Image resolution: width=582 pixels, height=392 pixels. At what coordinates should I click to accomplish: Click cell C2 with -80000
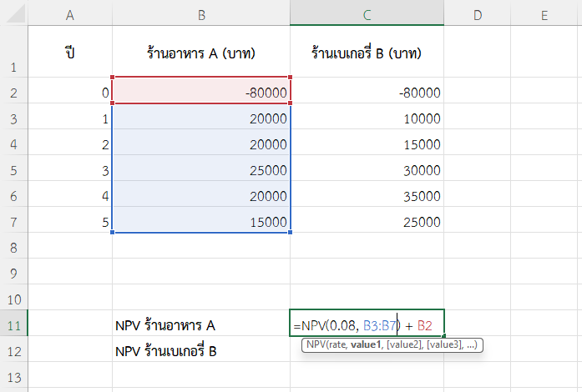[367, 90]
